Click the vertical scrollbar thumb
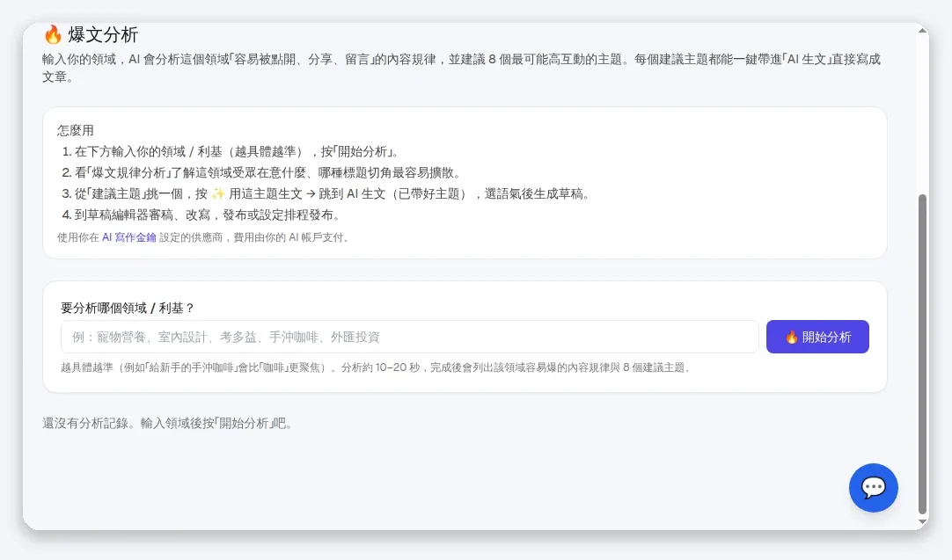952x560 pixels. point(922,354)
